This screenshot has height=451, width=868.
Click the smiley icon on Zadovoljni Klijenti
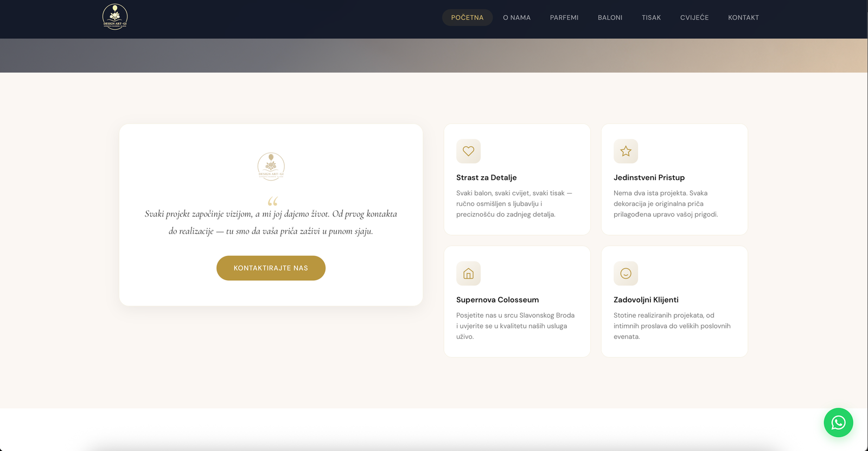point(626,273)
